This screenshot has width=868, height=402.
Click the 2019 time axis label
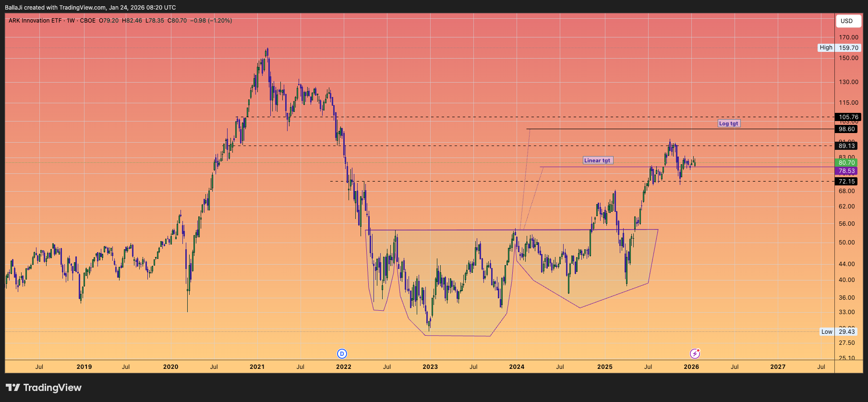coord(84,367)
